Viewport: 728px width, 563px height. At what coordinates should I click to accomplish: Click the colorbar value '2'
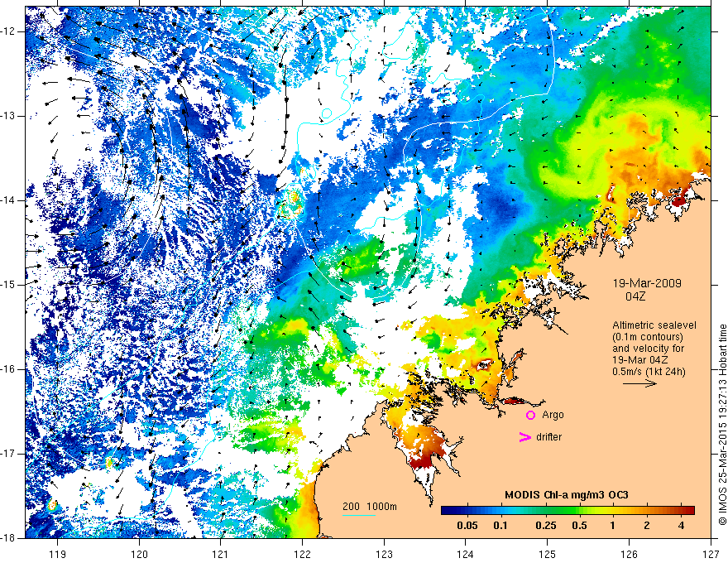(x=647, y=526)
